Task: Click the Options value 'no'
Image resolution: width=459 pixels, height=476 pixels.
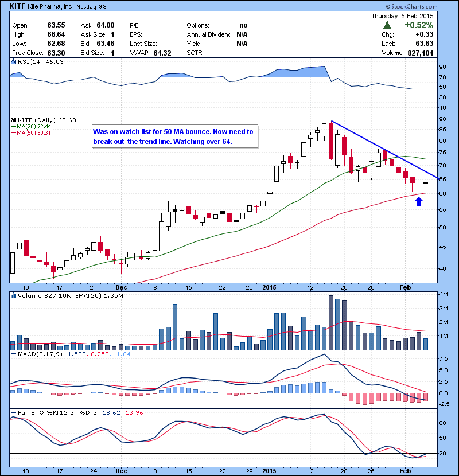Action: (243, 25)
